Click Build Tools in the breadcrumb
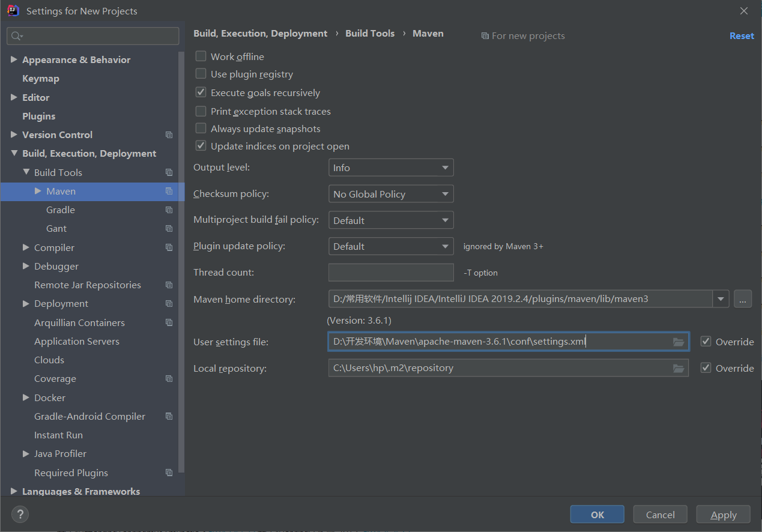Viewport: 762px width, 532px height. tap(370, 34)
